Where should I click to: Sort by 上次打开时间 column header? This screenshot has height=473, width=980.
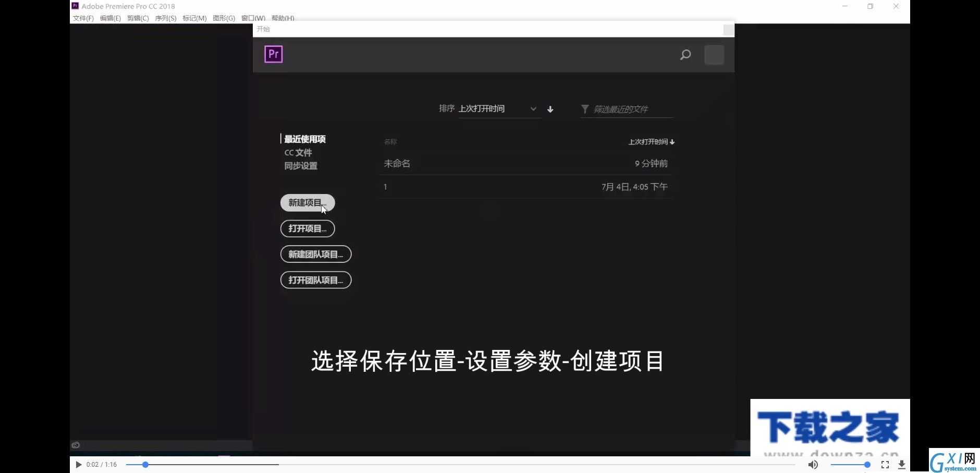pos(651,142)
